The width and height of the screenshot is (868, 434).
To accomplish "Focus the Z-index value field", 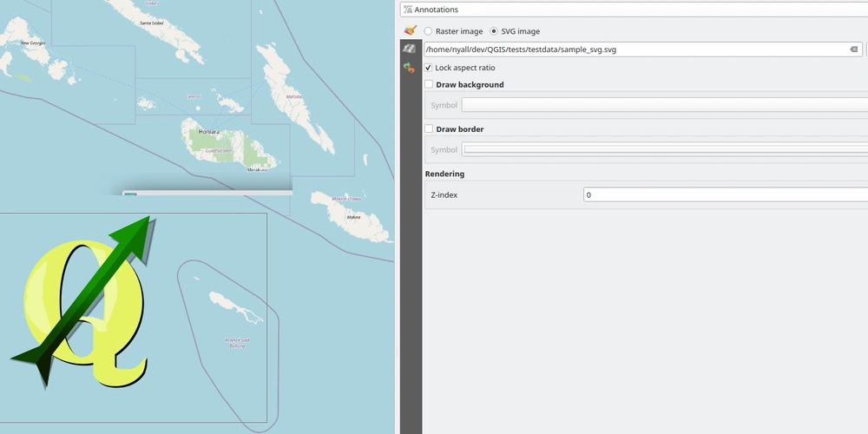I will (725, 195).
